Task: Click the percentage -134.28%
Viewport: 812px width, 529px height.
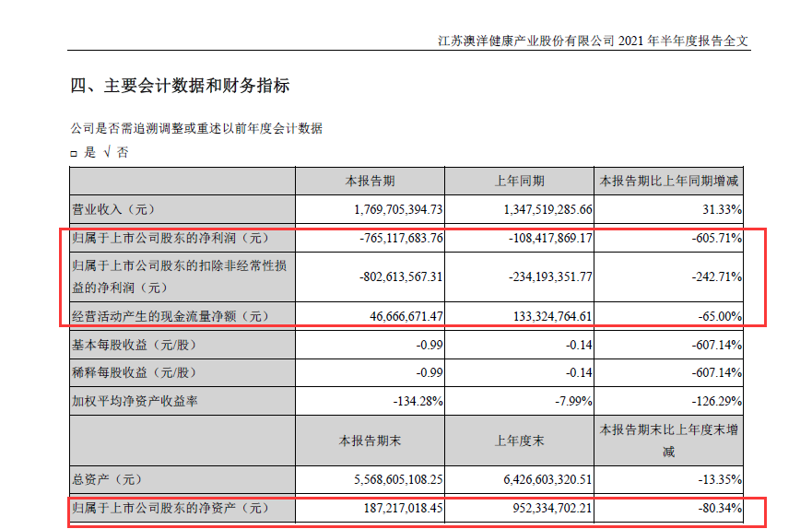Action: 418,401
